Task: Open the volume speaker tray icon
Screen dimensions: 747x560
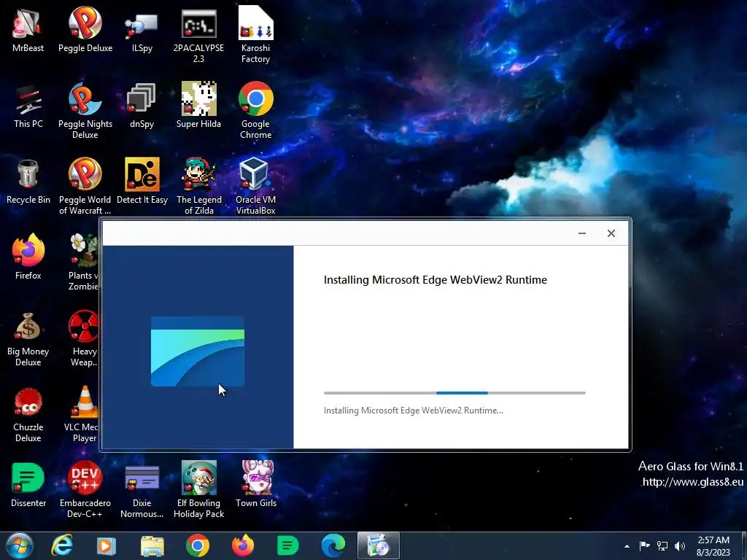Action: point(680,546)
